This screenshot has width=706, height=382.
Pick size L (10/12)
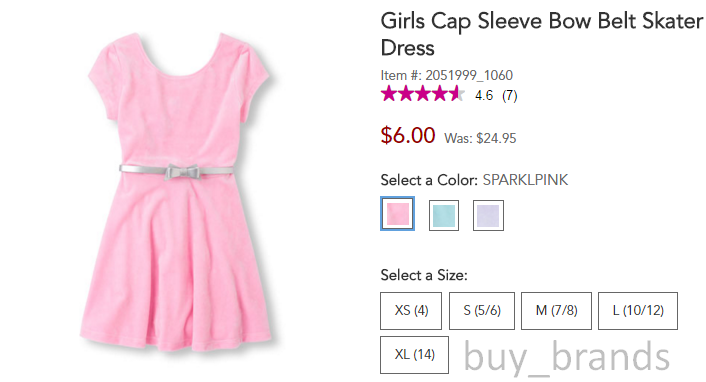tap(638, 311)
